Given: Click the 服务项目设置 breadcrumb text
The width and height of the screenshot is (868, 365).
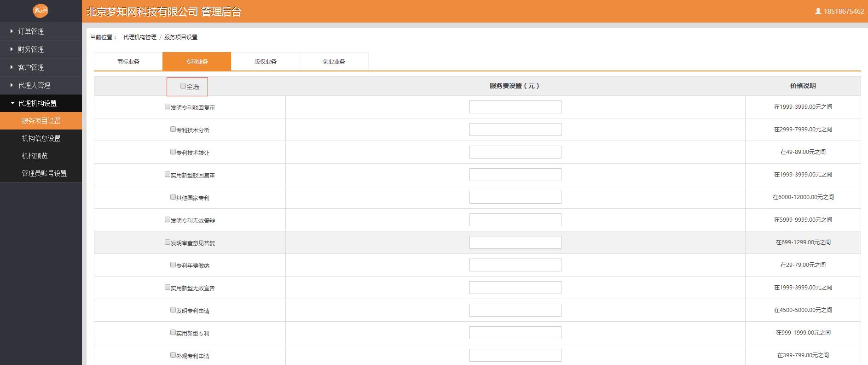Looking at the screenshot, I should click(181, 37).
